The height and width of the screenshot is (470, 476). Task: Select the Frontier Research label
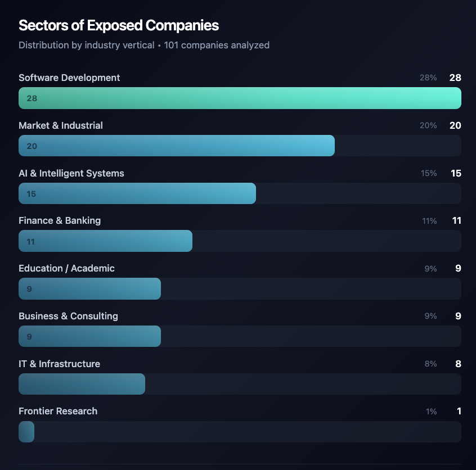click(x=58, y=411)
